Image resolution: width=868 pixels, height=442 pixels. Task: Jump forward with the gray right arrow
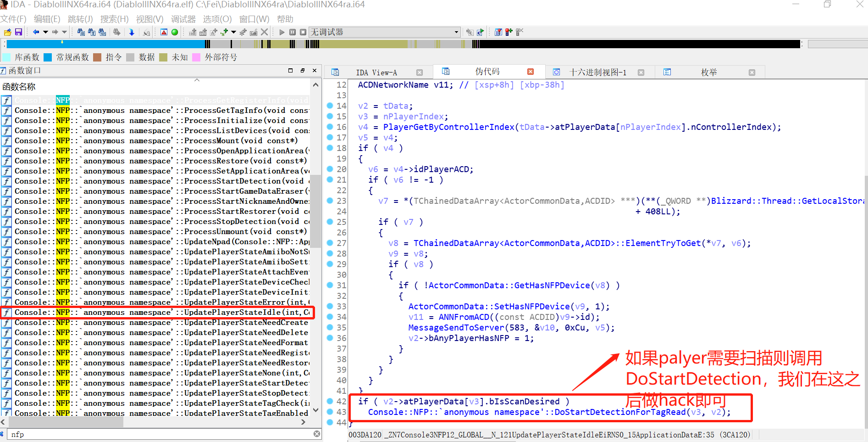pos(55,32)
